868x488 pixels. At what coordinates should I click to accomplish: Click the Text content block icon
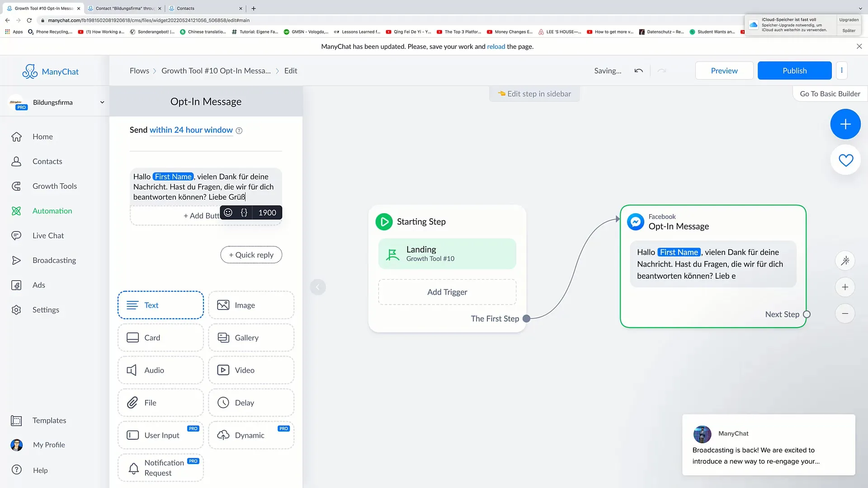(x=132, y=305)
